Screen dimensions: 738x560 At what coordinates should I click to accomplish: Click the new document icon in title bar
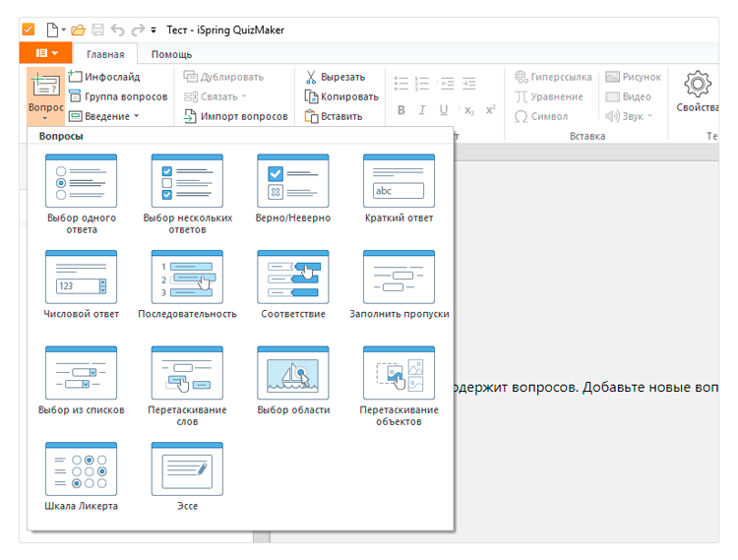[x=52, y=31]
